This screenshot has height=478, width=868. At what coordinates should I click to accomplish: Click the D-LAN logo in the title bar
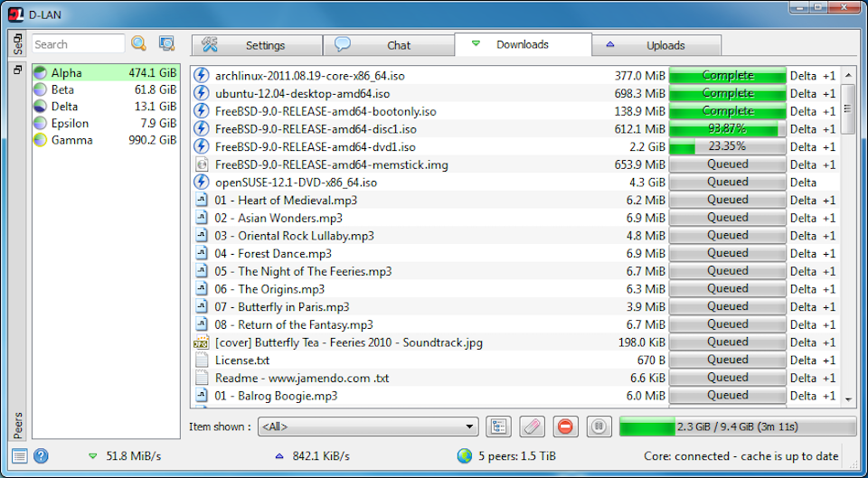click(x=15, y=15)
